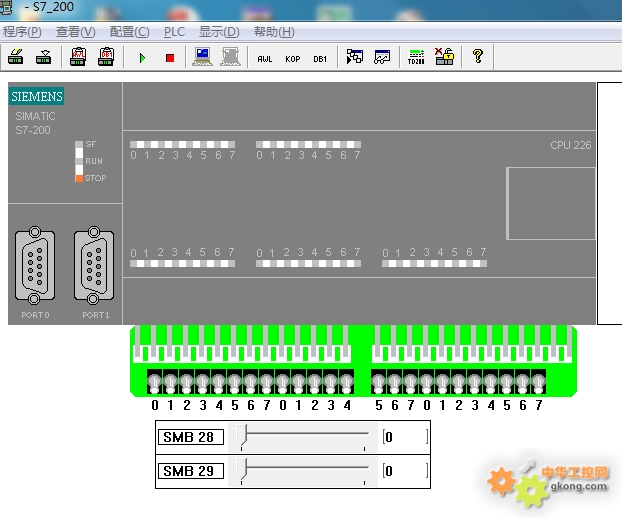Click the SIEMENS logo on the CPU

[36, 96]
